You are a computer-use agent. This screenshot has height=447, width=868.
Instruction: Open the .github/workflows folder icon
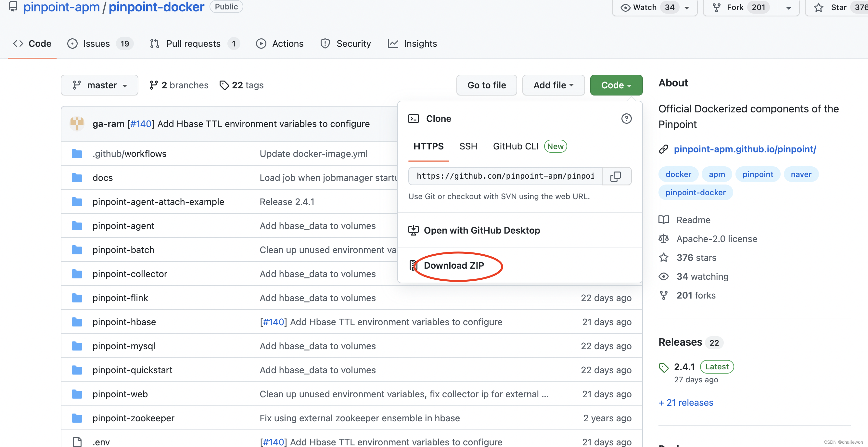[77, 154]
